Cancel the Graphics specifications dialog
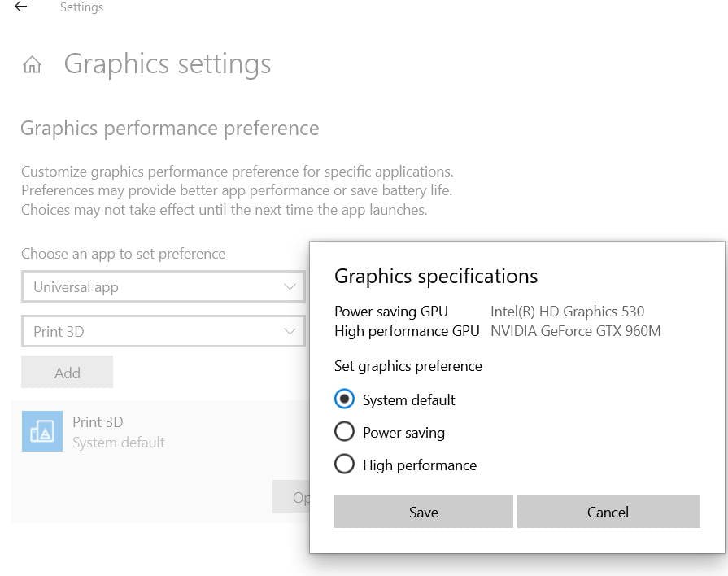The width and height of the screenshot is (728, 576). [x=608, y=512]
